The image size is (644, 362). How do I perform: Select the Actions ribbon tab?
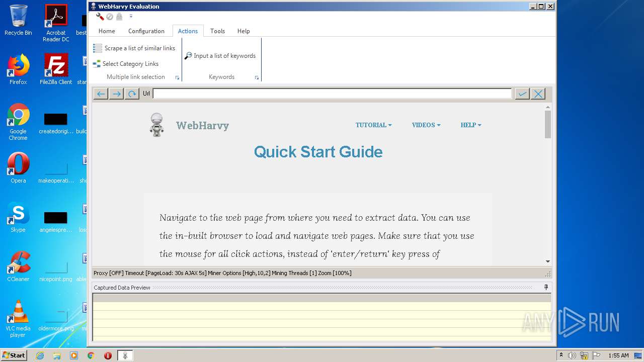pos(188,31)
